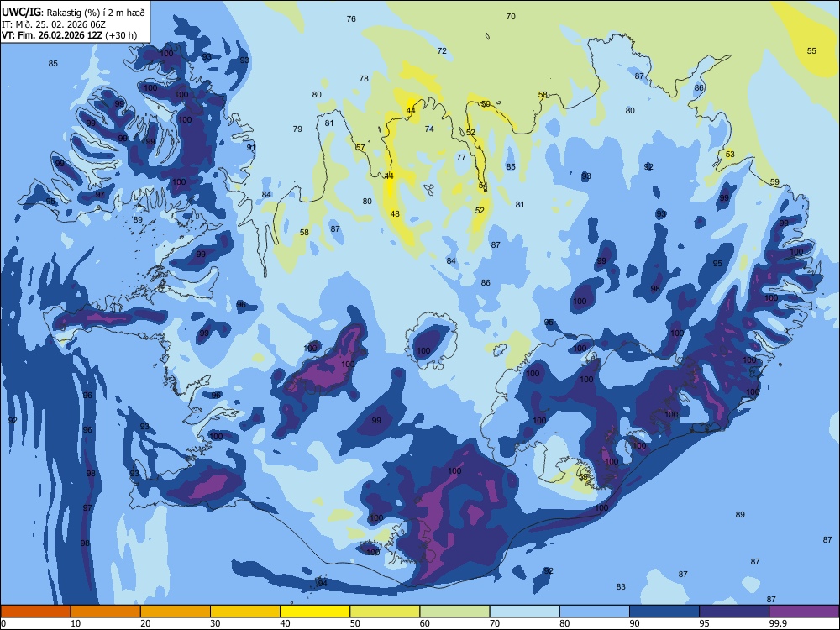Click the initialization time 'IT: Mið. 25. 02. 2026 06Z'
The image size is (840, 630).
coord(54,24)
